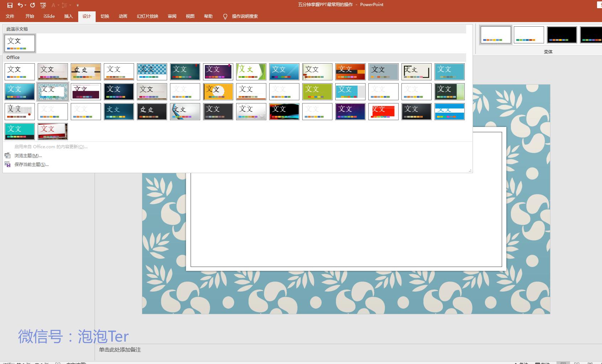Open the undo history dropdown arrow
The image size is (602, 364).
point(26,5)
